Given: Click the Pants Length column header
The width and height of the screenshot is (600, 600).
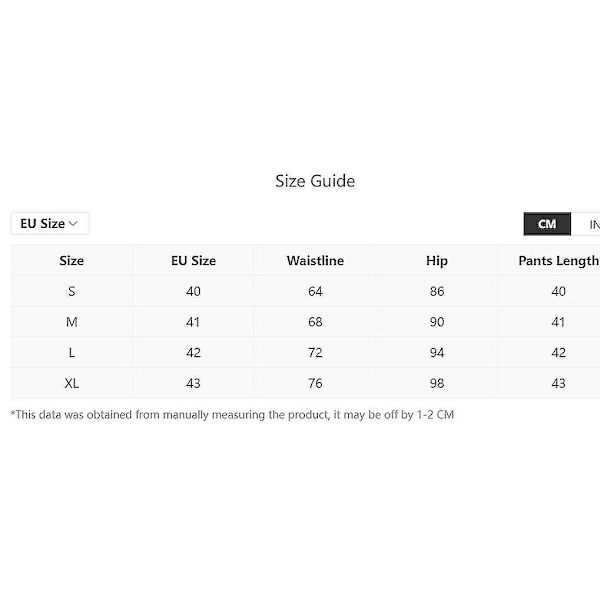Looking at the screenshot, I should click(558, 261).
